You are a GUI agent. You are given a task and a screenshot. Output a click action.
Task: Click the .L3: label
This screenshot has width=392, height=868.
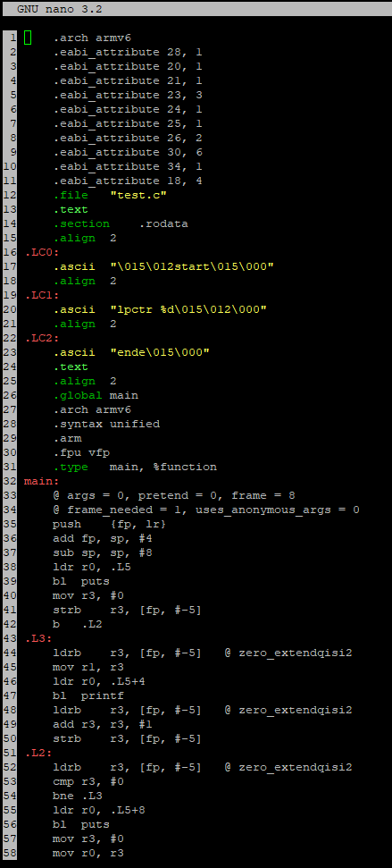pos(38,638)
